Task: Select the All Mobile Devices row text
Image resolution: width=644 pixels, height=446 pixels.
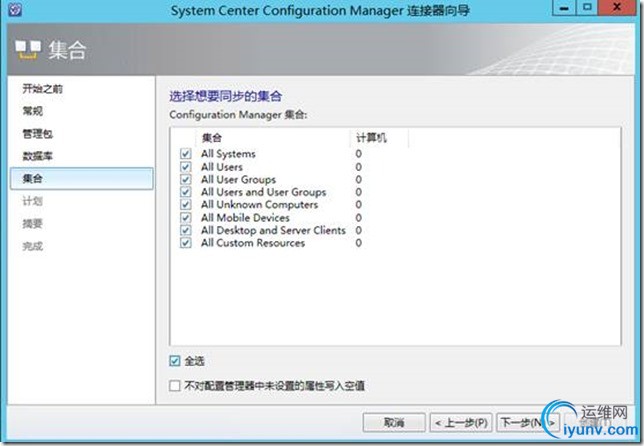Action: [x=245, y=218]
